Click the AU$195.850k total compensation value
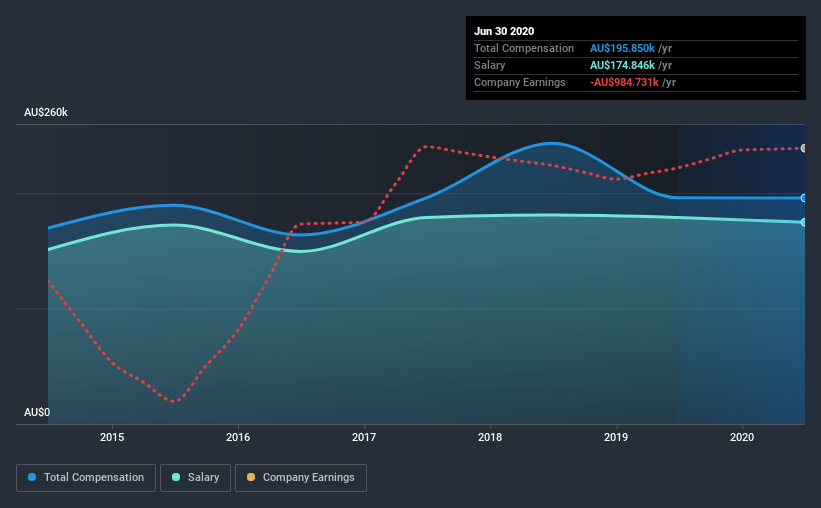 click(622, 48)
